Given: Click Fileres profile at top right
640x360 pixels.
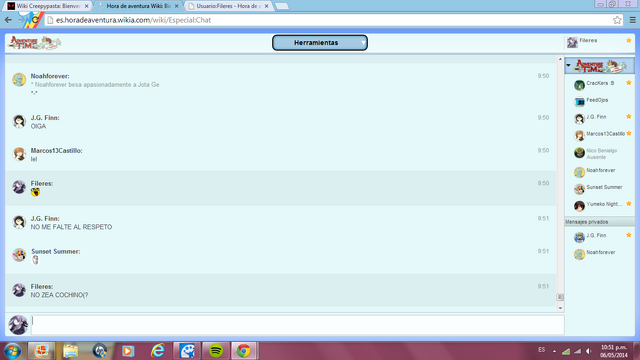Looking at the screenshot, I should point(599,42).
